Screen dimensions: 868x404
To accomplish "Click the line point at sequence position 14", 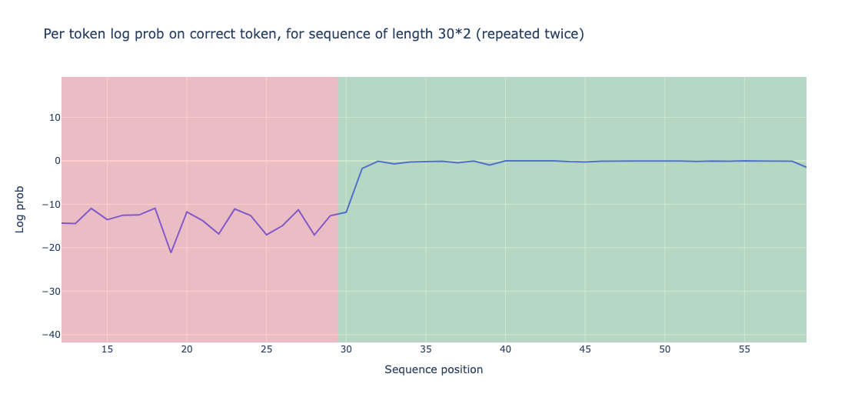I will [91, 209].
